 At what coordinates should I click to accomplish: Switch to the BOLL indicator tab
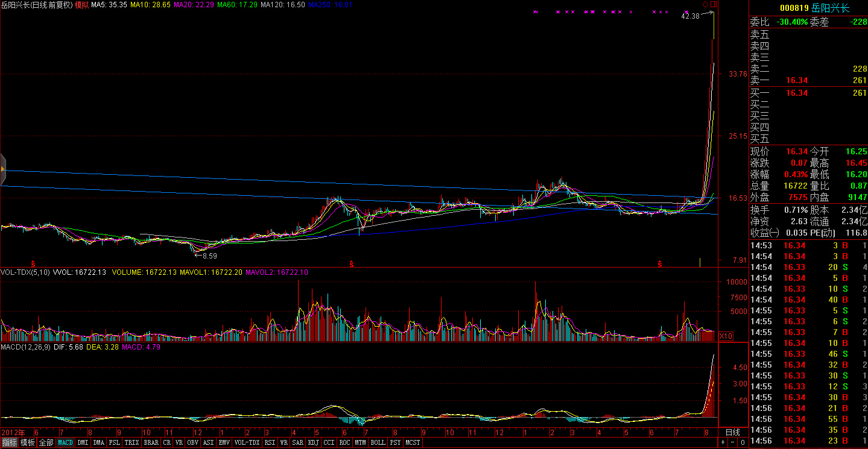[x=378, y=442]
